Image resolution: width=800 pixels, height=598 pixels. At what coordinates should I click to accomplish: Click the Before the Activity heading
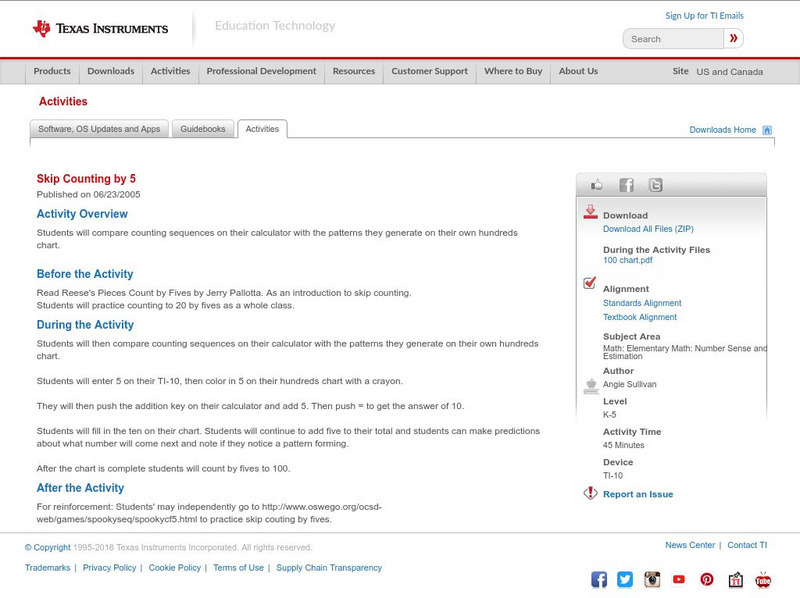[85, 274]
